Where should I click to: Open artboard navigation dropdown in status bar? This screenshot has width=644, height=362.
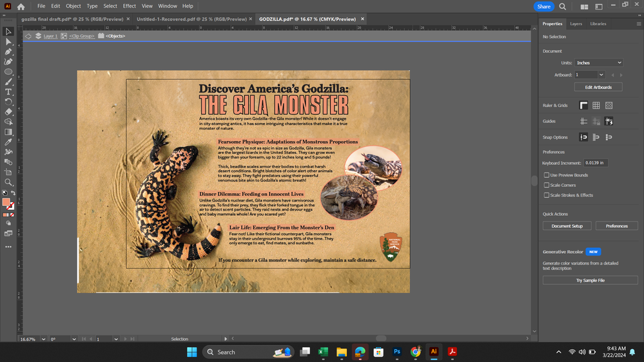(116, 339)
